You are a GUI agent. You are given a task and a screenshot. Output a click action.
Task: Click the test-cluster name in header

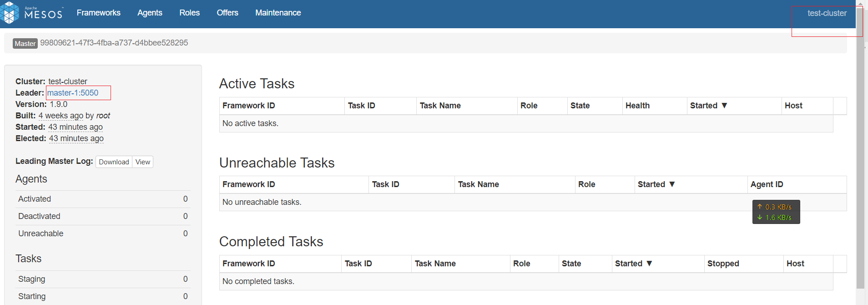pos(827,13)
